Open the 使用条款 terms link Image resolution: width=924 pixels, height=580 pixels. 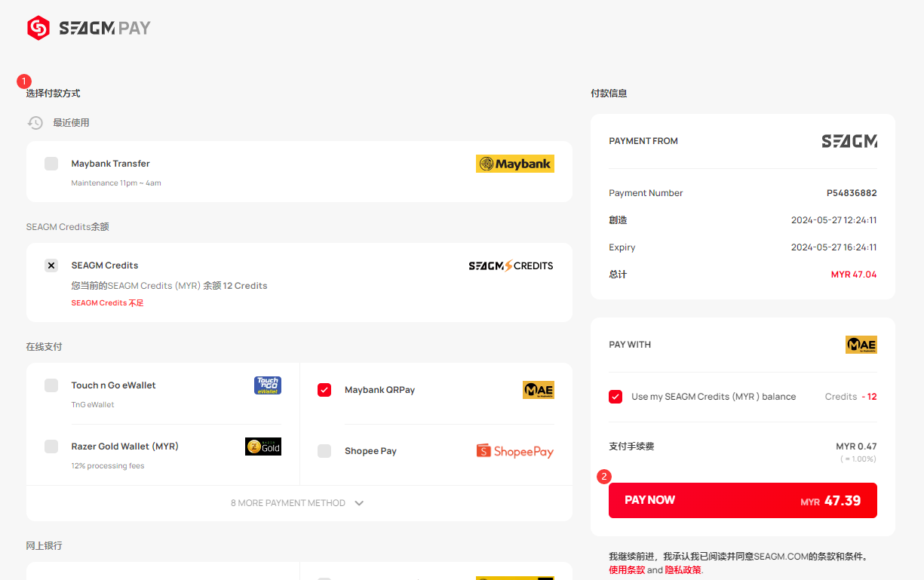[627, 570]
